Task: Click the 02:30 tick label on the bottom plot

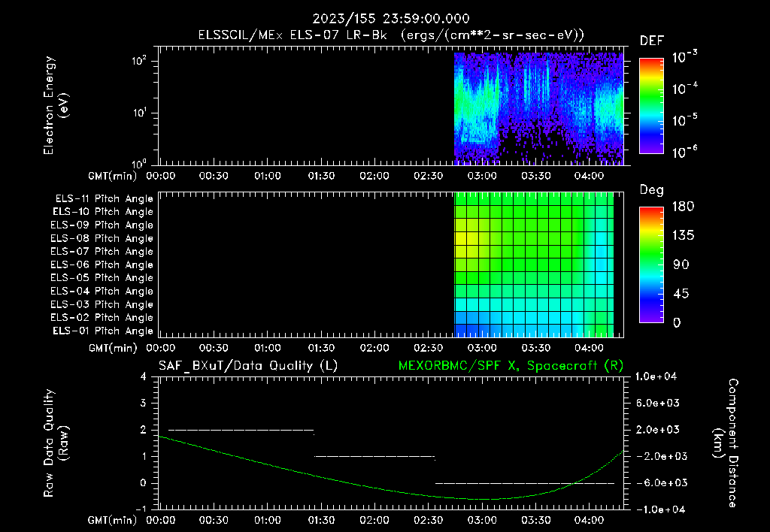Action: point(428,520)
